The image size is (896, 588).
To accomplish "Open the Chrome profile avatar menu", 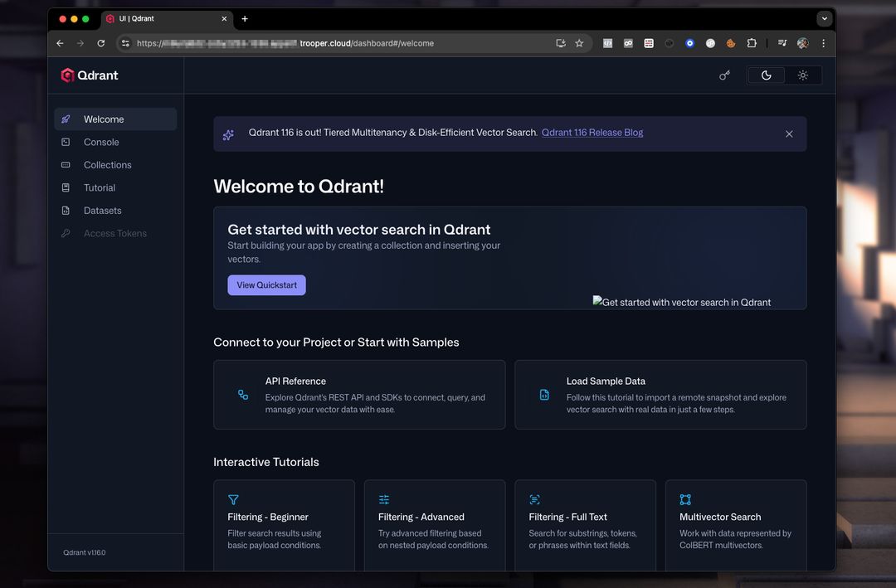I will coord(801,43).
